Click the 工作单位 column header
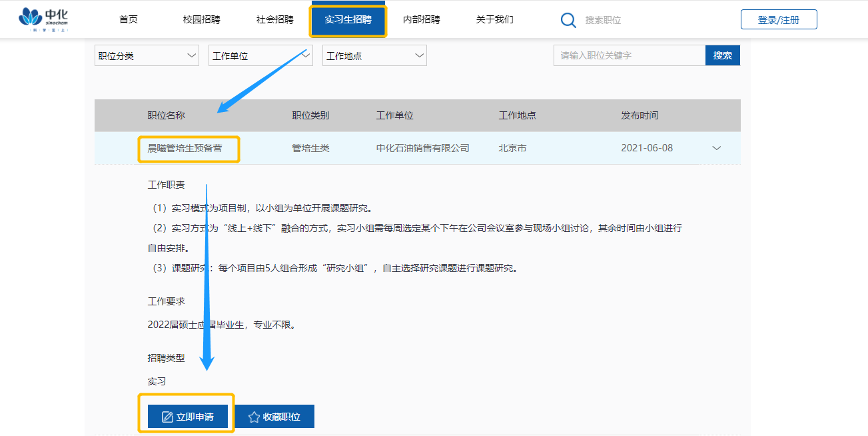The width and height of the screenshot is (868, 436). [394, 115]
